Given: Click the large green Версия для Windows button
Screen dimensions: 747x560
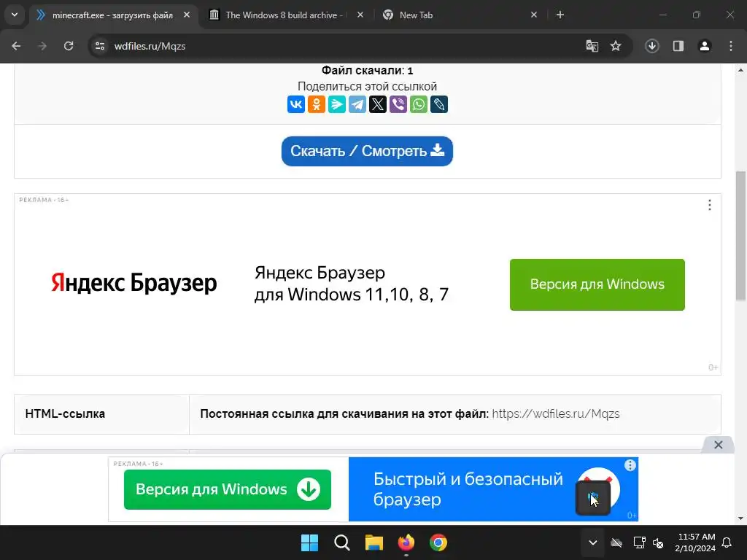Looking at the screenshot, I should tap(597, 284).
